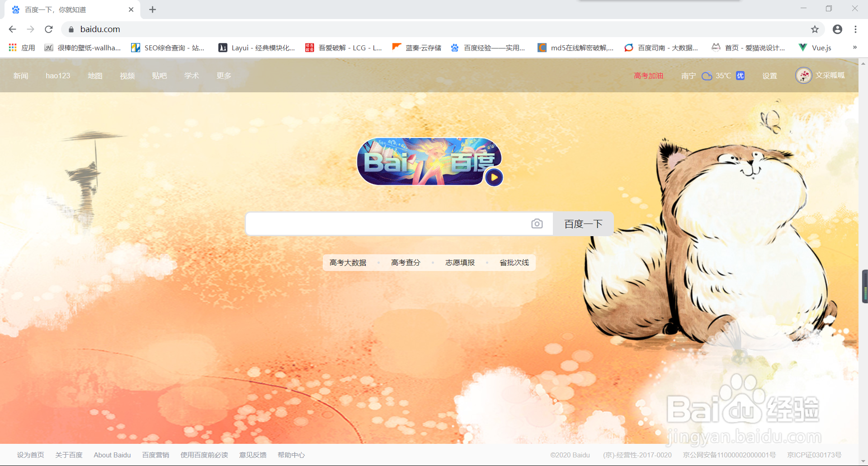Click the browser forward arrow
The image size is (868, 466).
coord(30,29)
